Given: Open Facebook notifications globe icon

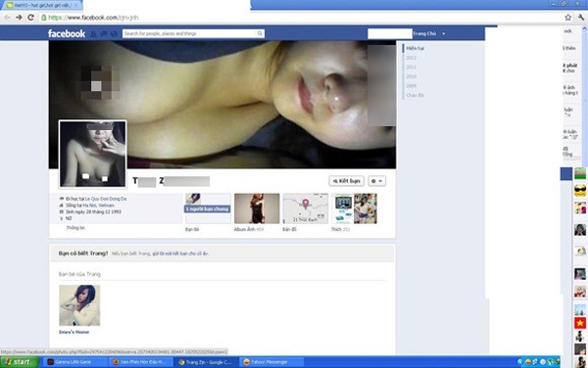Looking at the screenshot, I should click(x=114, y=34).
